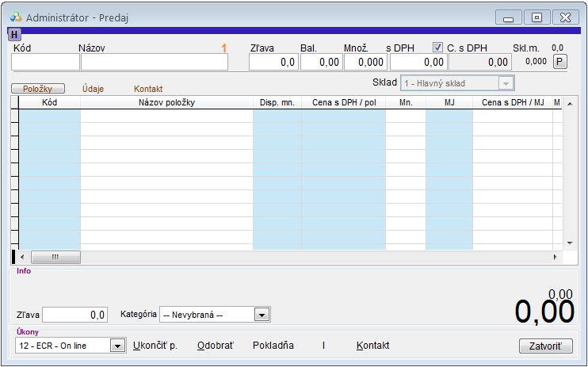The width and height of the screenshot is (588, 367).
Task: Click the application icon in the title bar
Action: pos(16,17)
